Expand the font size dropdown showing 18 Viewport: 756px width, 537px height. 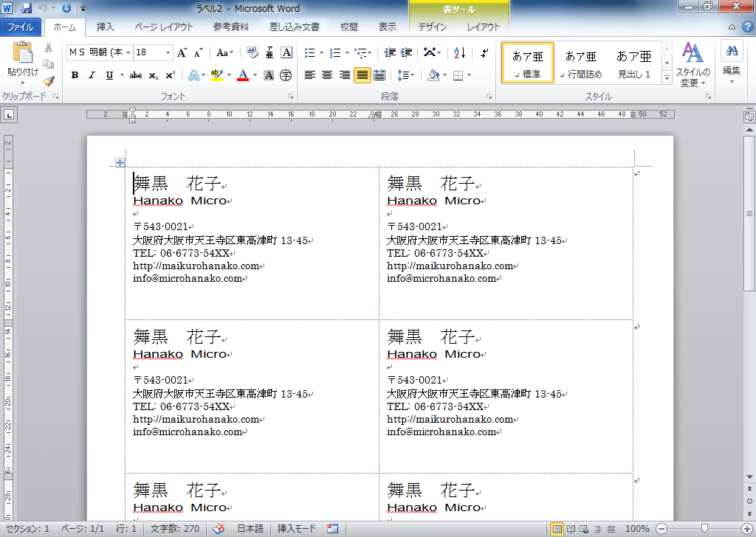[168, 53]
